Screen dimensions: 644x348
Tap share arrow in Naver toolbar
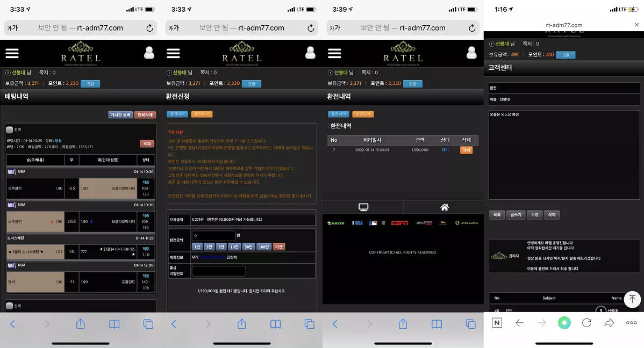tap(609, 323)
